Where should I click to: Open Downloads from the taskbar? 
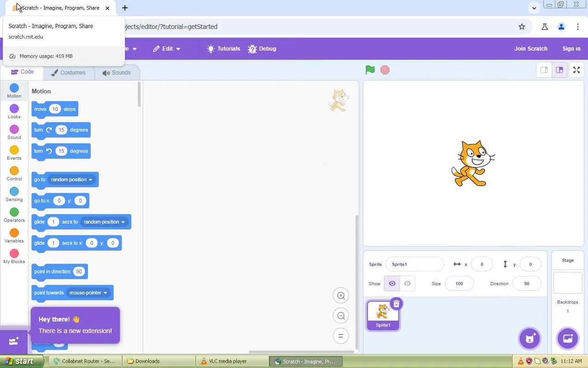159,361
